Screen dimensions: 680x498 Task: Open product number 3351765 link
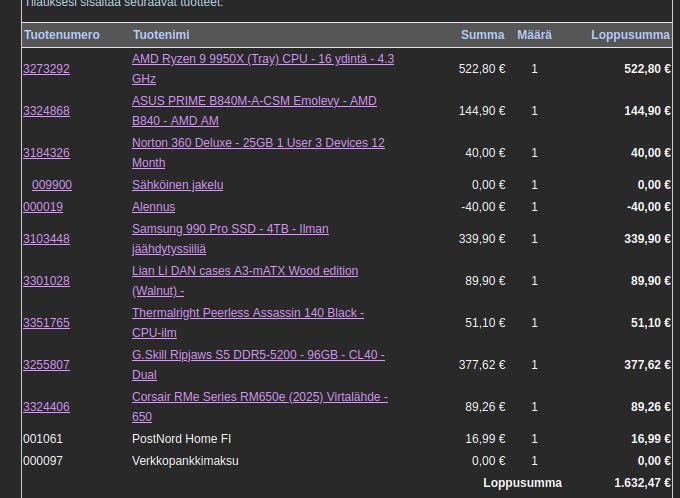tap(46, 323)
